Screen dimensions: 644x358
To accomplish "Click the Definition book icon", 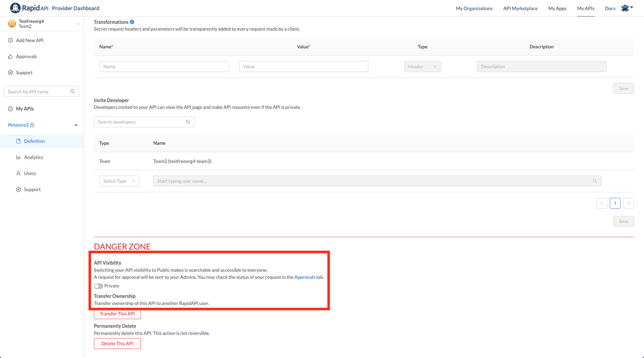I will (18, 141).
